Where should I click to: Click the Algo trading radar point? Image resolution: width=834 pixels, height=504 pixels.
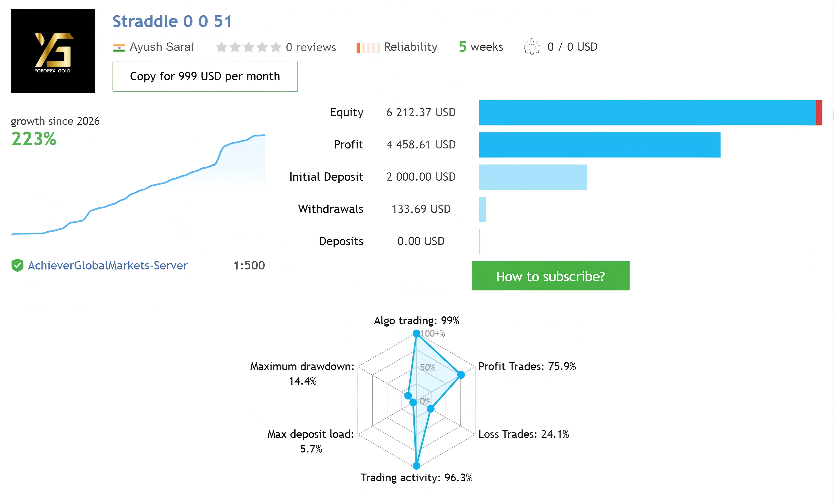417,334
